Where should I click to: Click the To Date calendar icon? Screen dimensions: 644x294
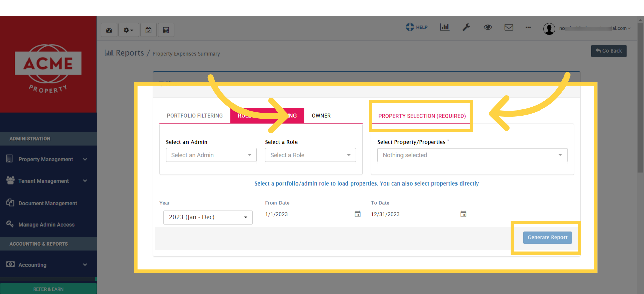[x=463, y=214]
